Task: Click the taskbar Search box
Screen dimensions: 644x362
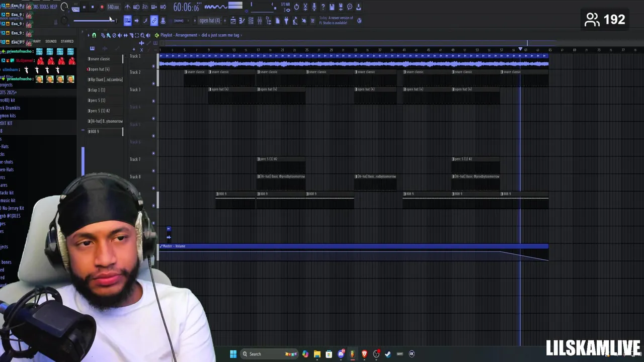Action: (x=269, y=354)
